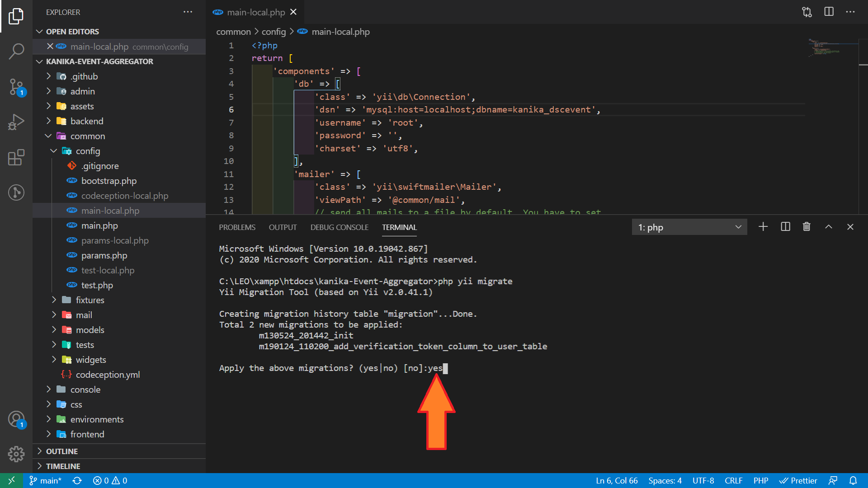Open the feedback icon in status bar

(x=833, y=481)
